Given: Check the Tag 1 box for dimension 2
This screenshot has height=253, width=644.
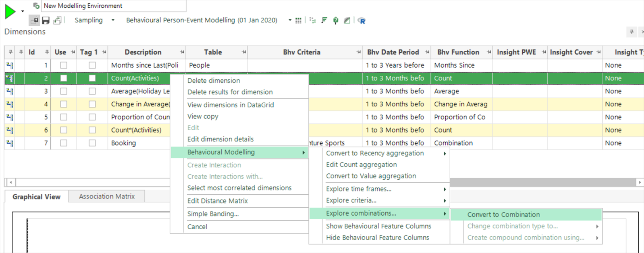Looking at the screenshot, I should [x=92, y=78].
